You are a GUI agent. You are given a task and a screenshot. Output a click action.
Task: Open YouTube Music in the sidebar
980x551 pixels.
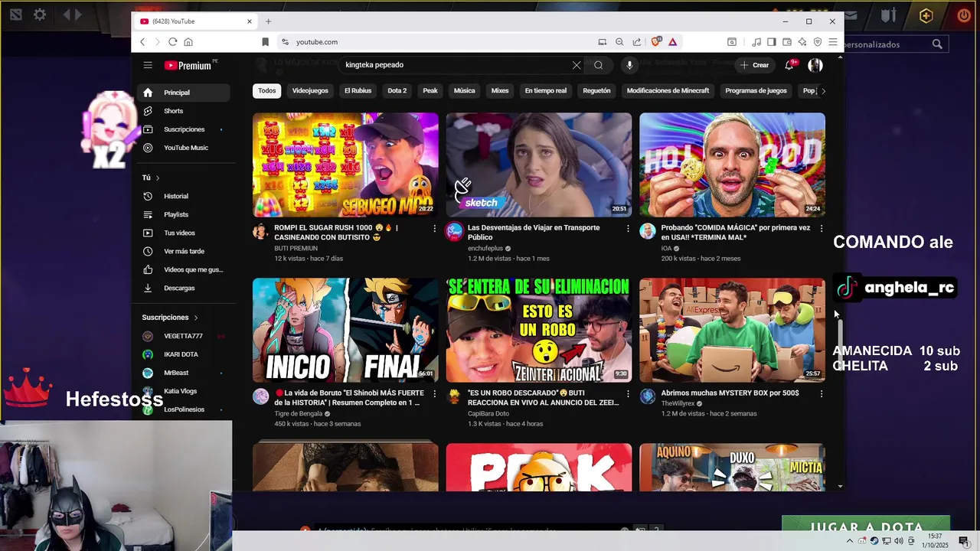point(184,148)
